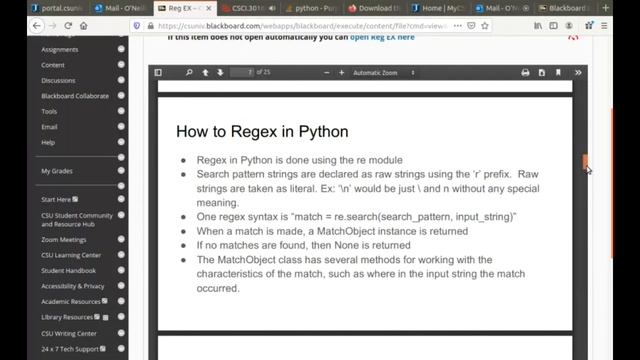Image resolution: width=640 pixels, height=360 pixels.
Task: Open CSU Learning Center link
Action: click(71, 255)
